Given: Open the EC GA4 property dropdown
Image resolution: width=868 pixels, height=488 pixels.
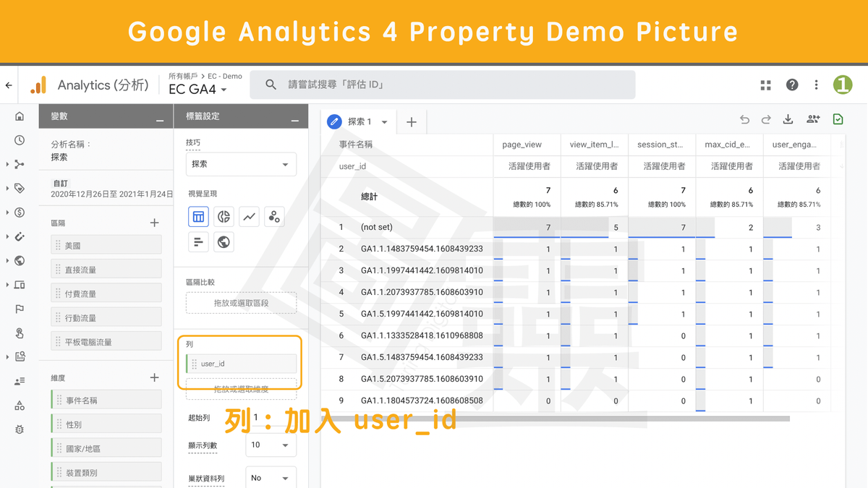Looking at the screenshot, I should point(197,90).
